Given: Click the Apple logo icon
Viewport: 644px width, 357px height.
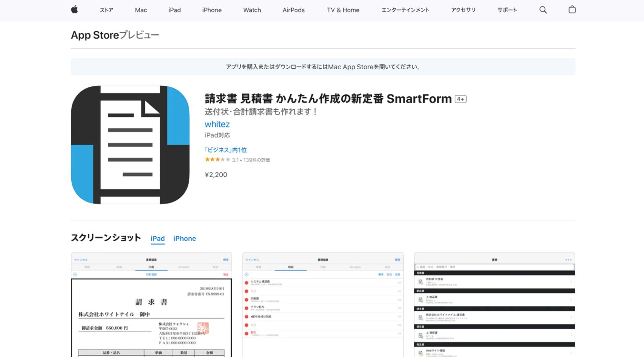Looking at the screenshot, I should (75, 10).
